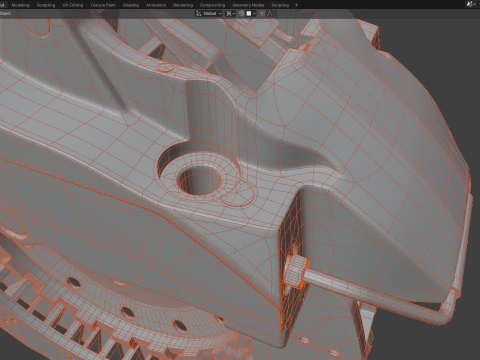Open the Sculpting workspace tab

tap(46, 5)
